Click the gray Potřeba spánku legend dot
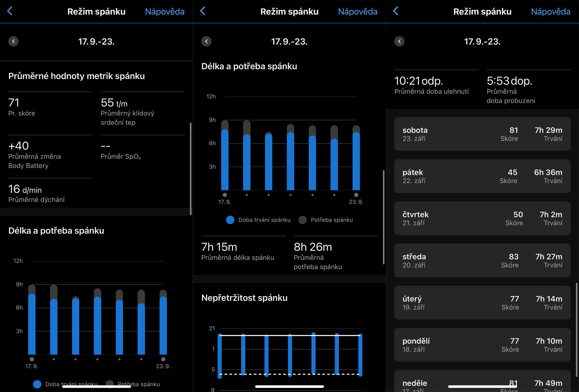This screenshot has height=392, width=579. tap(303, 220)
